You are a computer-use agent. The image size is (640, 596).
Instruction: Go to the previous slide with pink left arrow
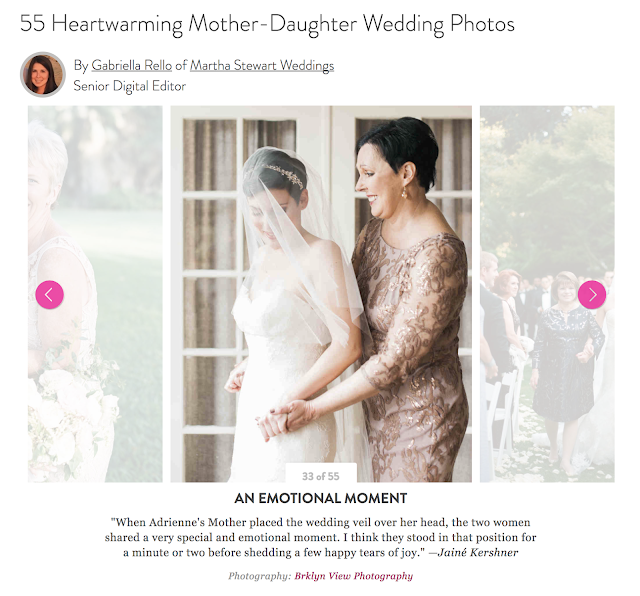[x=49, y=294]
